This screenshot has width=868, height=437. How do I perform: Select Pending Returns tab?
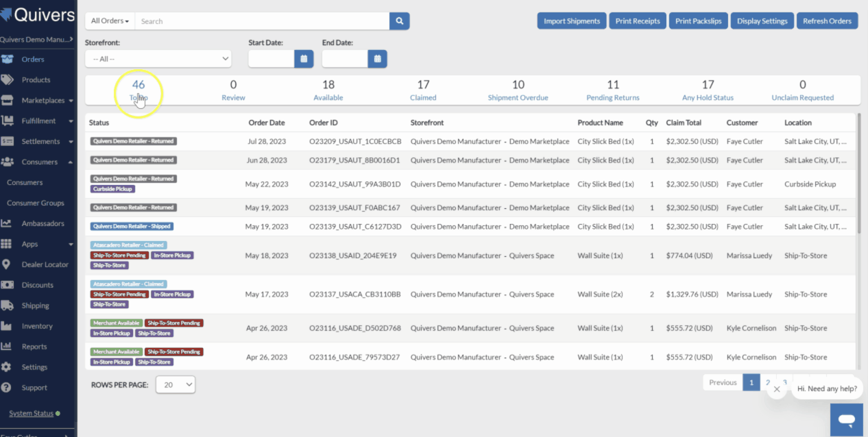[613, 90]
